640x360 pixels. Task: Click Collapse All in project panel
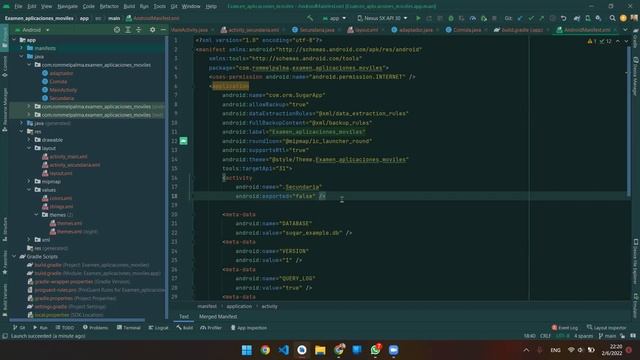pos(139,30)
